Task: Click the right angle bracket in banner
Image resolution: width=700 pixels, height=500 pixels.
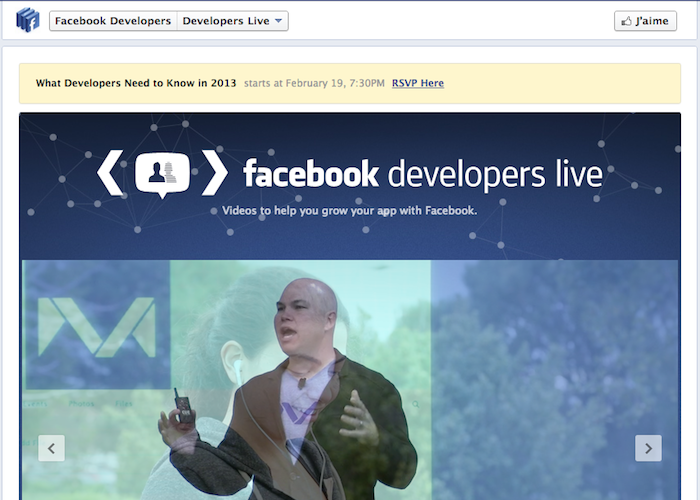Action: 214,173
